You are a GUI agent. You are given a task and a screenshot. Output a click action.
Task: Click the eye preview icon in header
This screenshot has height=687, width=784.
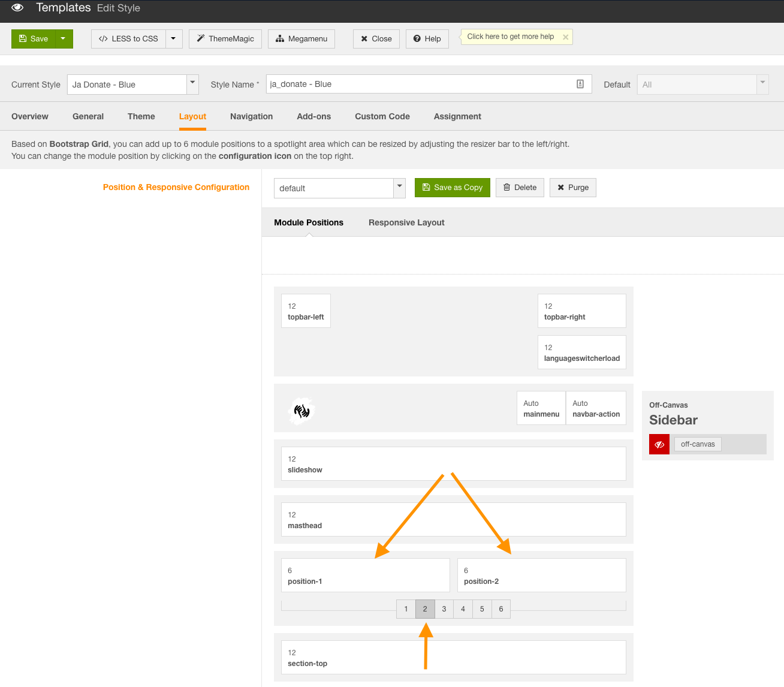click(17, 8)
